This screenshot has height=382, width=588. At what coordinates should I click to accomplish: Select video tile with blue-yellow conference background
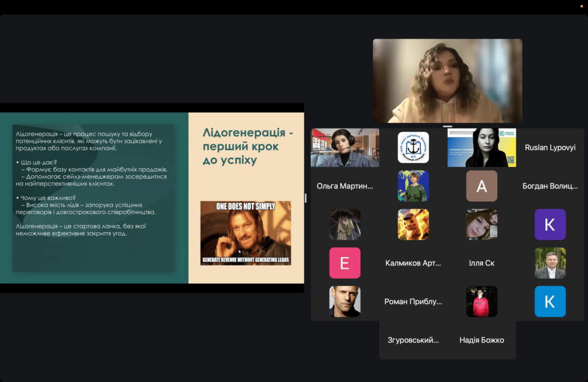pos(482,148)
